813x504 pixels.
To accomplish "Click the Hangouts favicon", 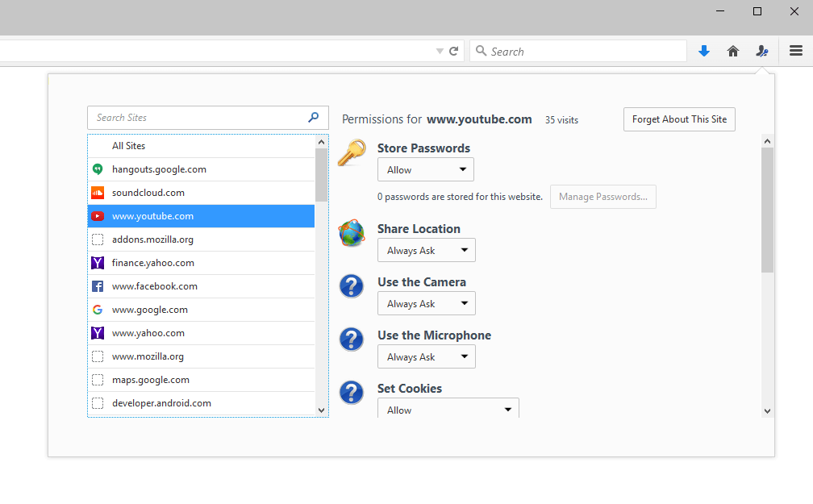I will click(98, 169).
